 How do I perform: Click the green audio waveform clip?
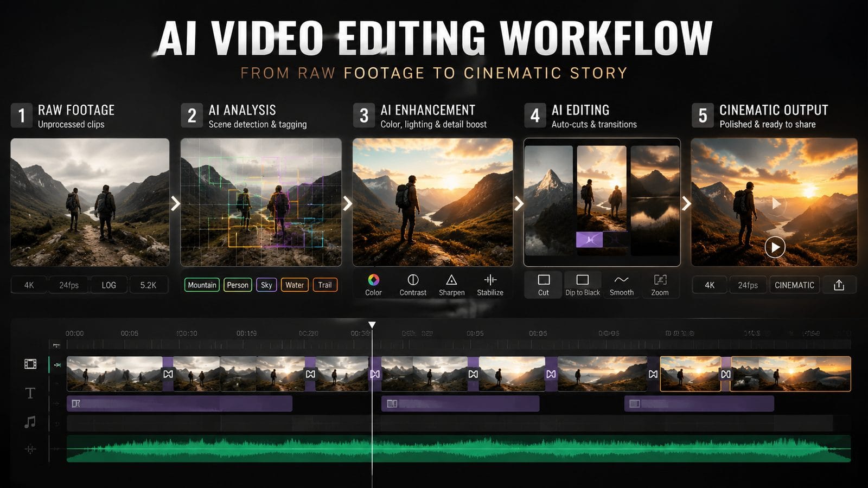[x=458, y=449]
